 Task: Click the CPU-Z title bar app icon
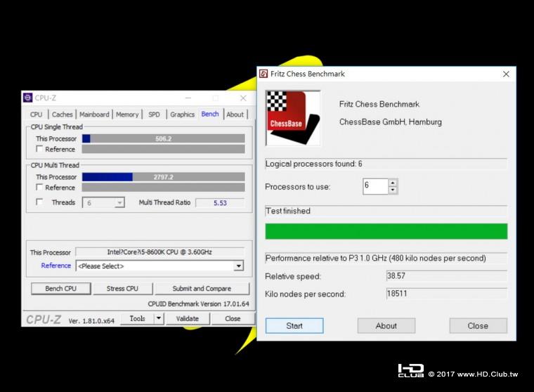click(27, 98)
